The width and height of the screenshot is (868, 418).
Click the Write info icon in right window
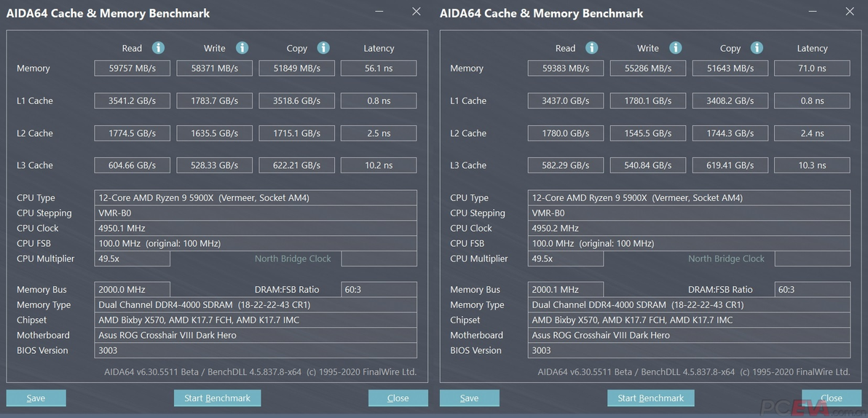(675, 48)
